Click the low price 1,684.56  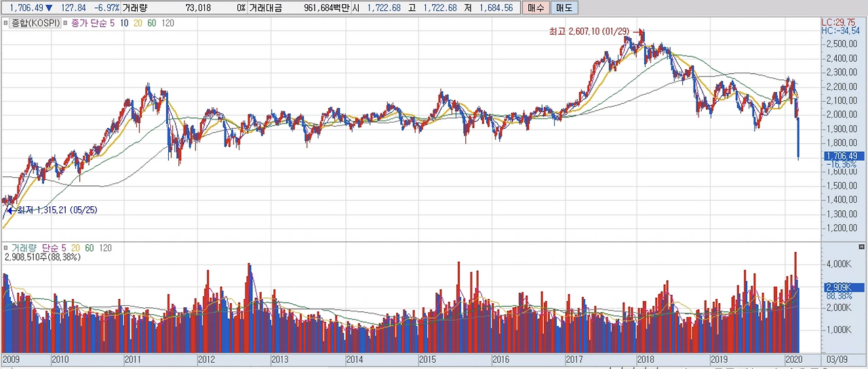498,8
